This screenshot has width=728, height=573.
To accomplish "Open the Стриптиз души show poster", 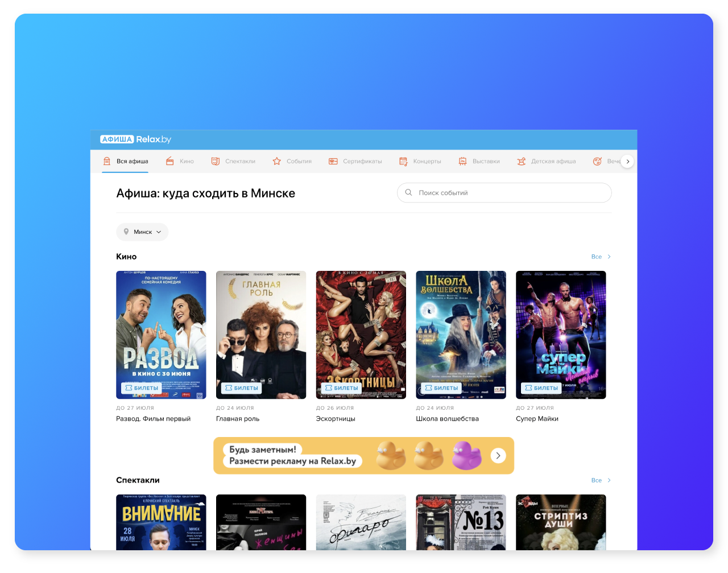I will [561, 522].
